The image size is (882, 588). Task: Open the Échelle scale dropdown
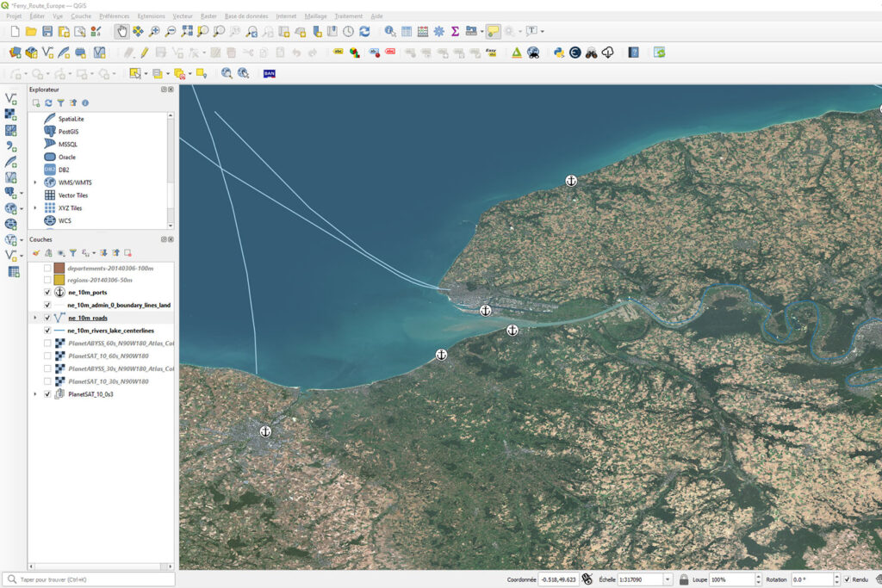point(668,580)
